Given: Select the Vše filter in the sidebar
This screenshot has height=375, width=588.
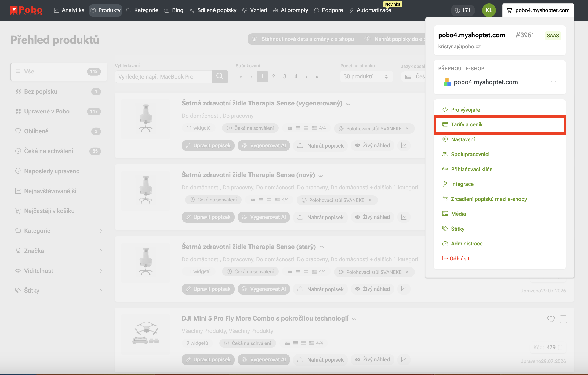Looking at the screenshot, I should [59, 72].
